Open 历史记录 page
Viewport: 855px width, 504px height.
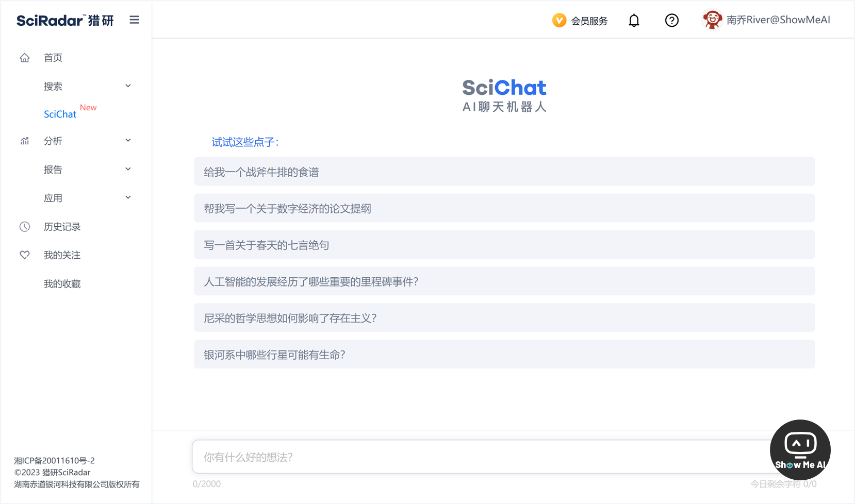62,227
